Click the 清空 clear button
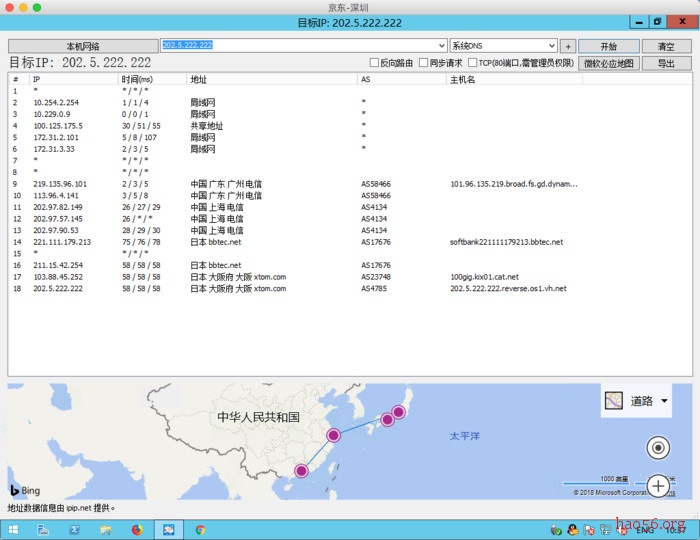Screen dimensions: 700x540 click(666, 46)
